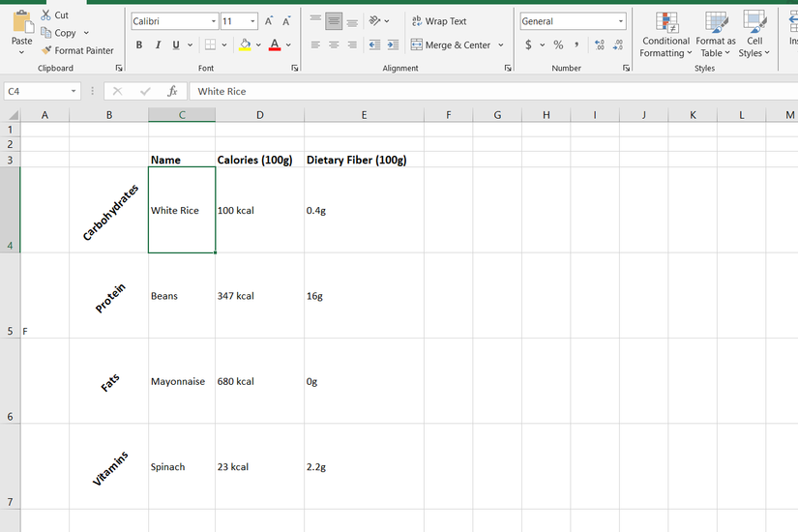Screen dimensions: 798x532
Task: Expand Merge & Center options arrow
Action: [501, 44]
